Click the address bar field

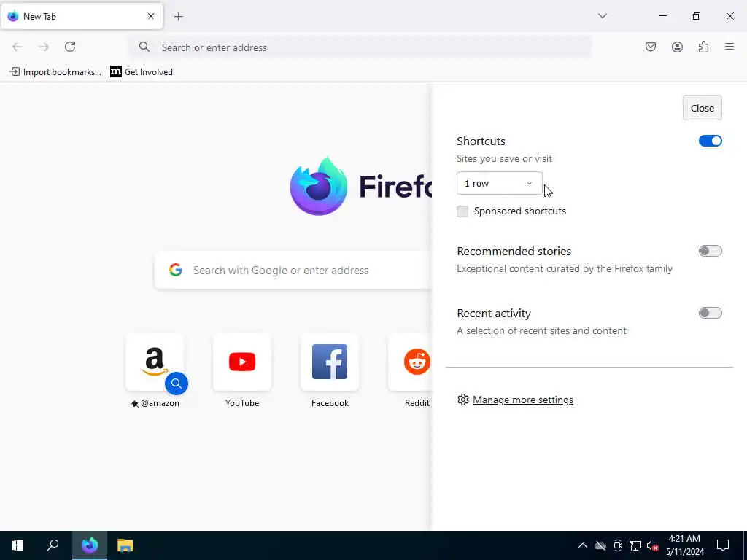tap(360, 47)
